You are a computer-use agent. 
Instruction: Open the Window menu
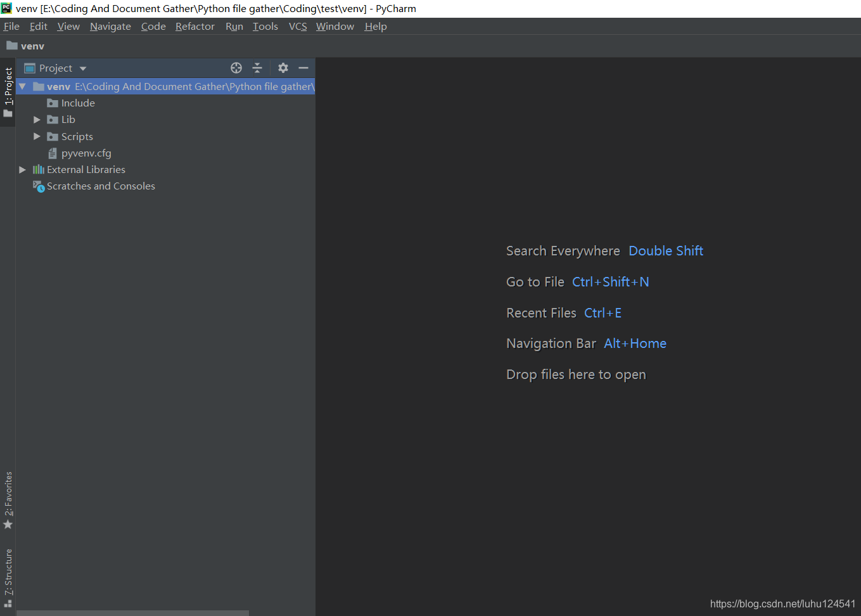pos(335,27)
